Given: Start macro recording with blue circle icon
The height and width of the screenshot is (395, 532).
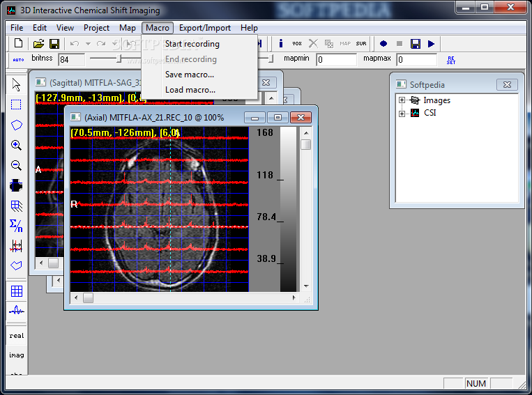Looking at the screenshot, I should tap(383, 43).
